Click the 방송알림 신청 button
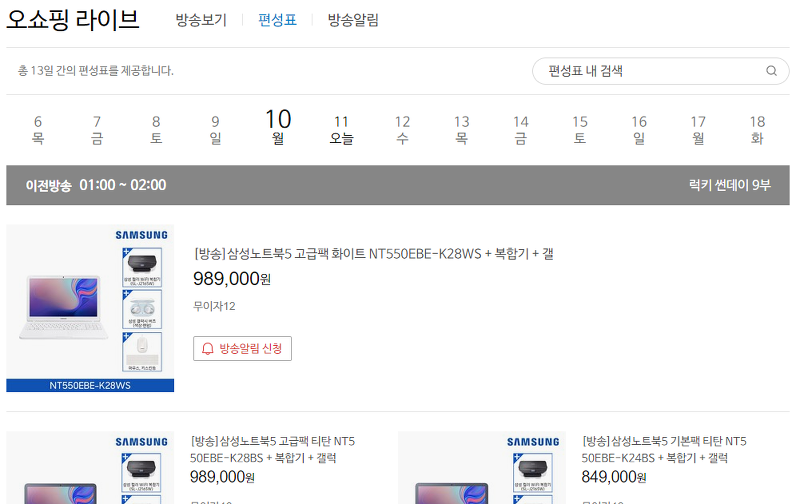This screenshot has height=504, width=800. click(x=242, y=348)
